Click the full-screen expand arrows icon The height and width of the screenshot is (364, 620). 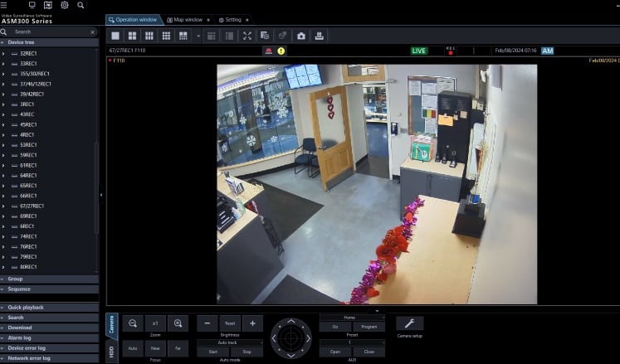(x=247, y=36)
